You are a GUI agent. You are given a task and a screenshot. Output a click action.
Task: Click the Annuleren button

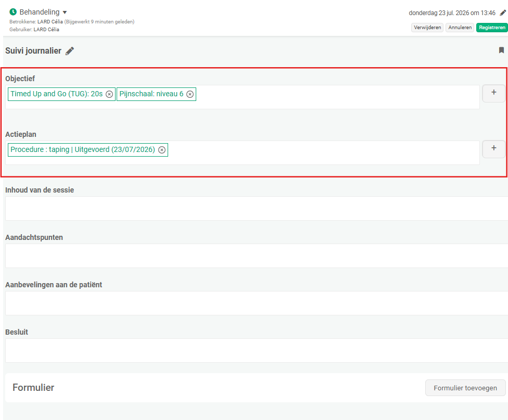[460, 28]
